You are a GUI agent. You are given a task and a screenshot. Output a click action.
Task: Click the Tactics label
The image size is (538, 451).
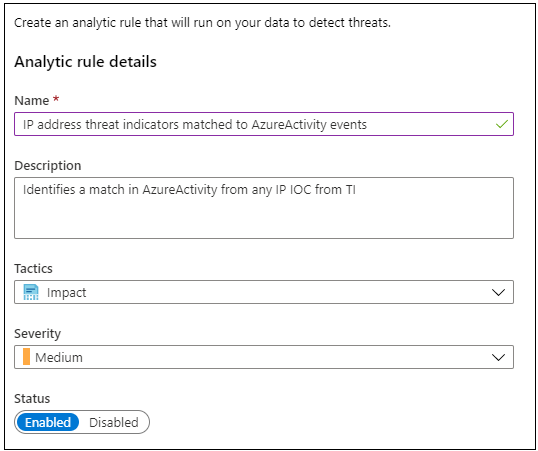(x=33, y=268)
